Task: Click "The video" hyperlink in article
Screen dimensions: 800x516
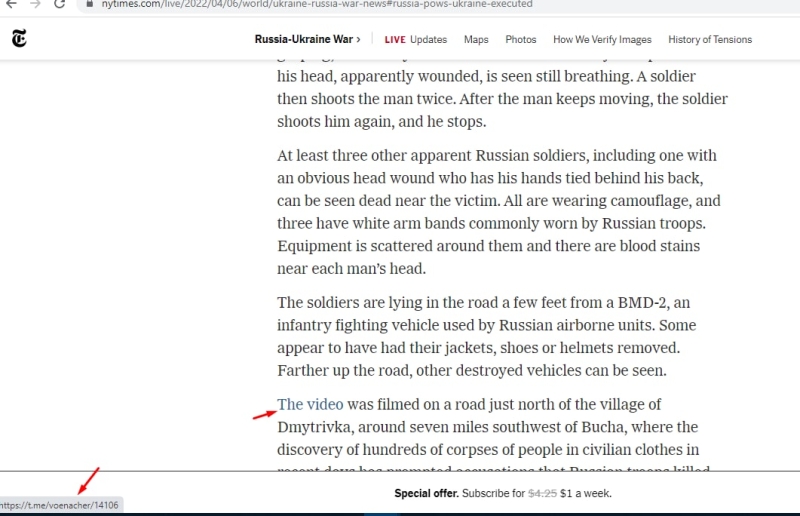Action: 310,405
